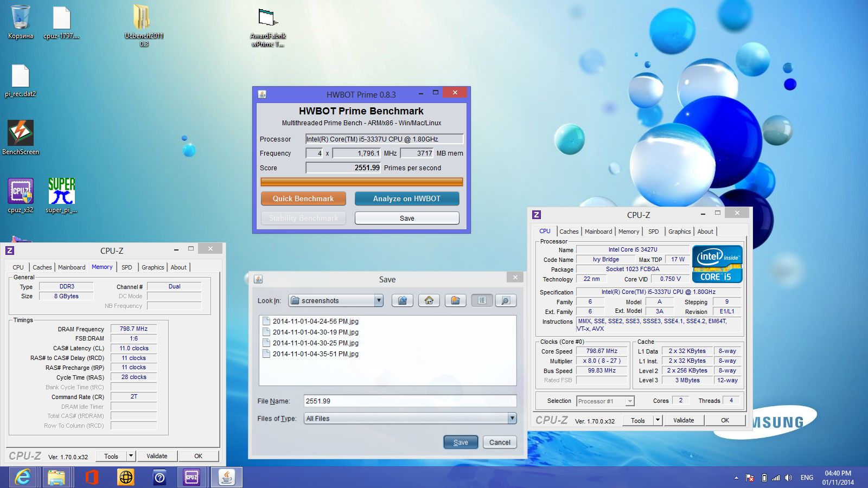Open the cpuz-1797 file on desktop
The width and height of the screenshot is (868, 488).
61,22
